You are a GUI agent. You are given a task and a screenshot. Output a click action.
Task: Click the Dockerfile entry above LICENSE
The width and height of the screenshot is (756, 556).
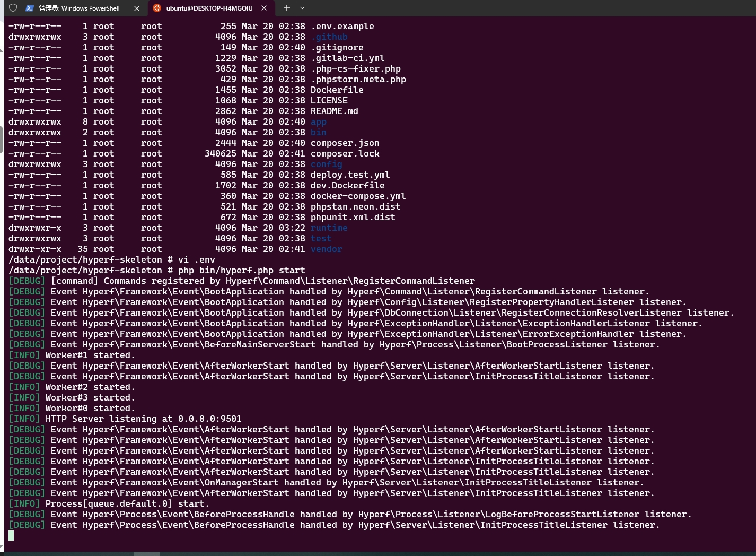pos(337,90)
